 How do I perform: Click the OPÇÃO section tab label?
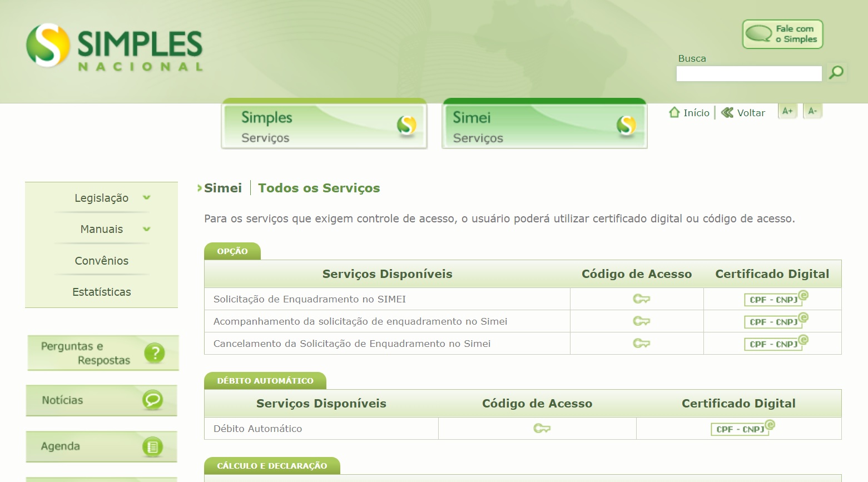[x=232, y=251]
